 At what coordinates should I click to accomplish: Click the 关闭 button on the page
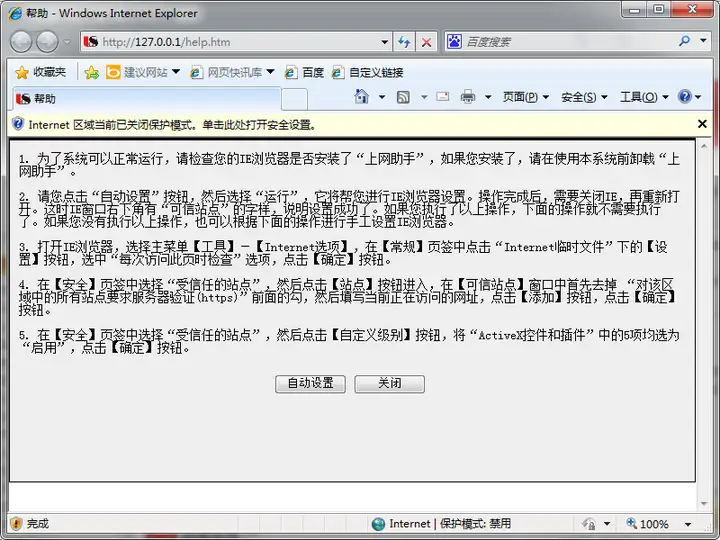389,383
